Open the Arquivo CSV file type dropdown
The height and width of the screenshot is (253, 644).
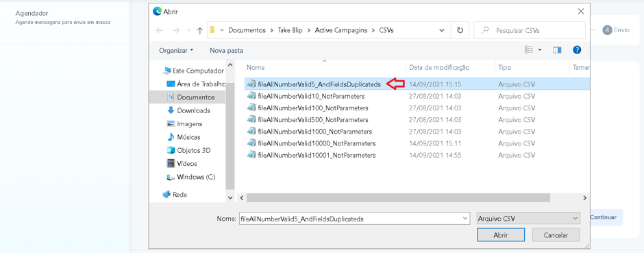528,219
